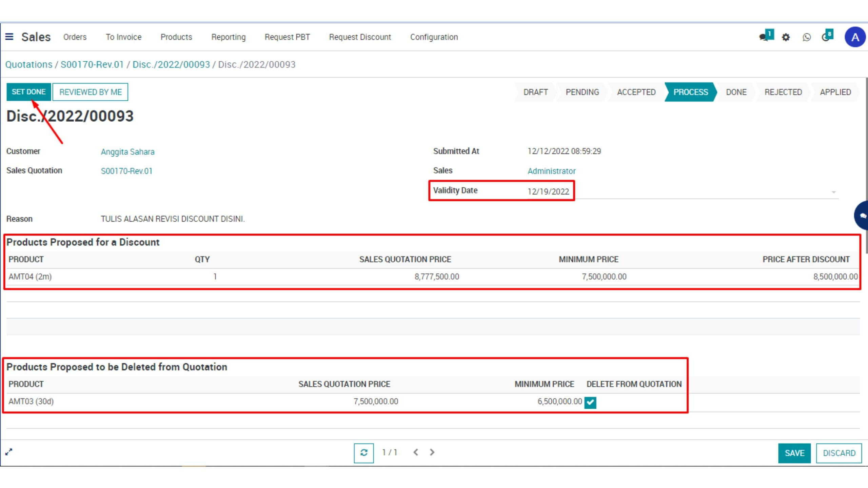Go to previous record arrow

tap(416, 452)
